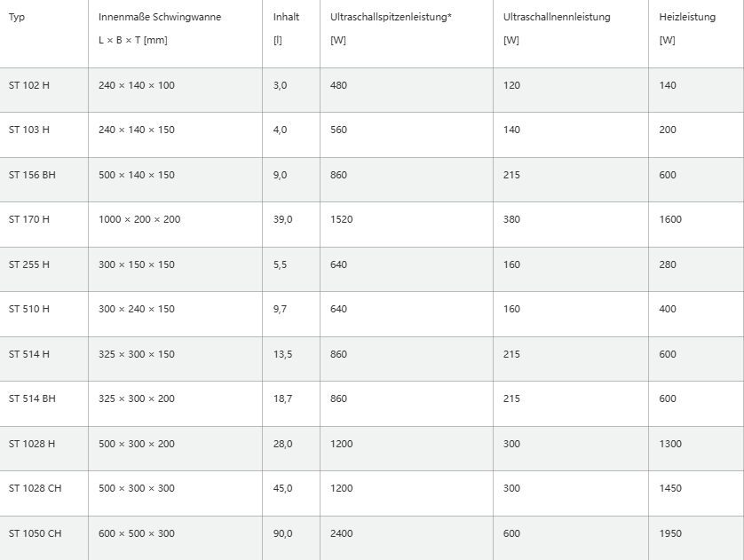Click the ST 1050 CH type cell

[36, 533]
